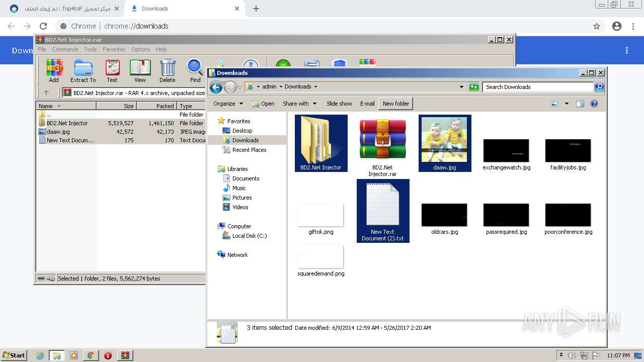Select Network in navigation pane
The image size is (644, 362).
(x=237, y=255)
